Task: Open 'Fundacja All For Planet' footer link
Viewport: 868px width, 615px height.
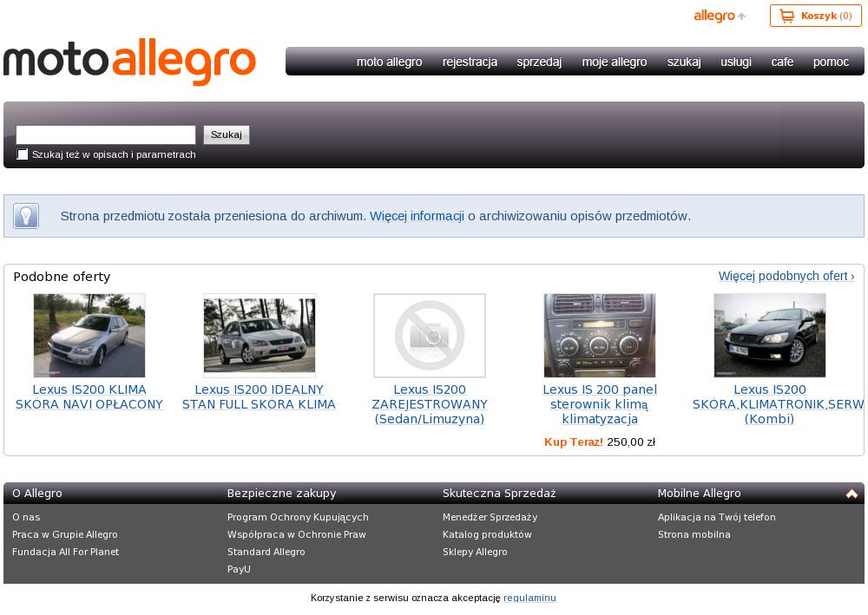Action: pos(65,552)
